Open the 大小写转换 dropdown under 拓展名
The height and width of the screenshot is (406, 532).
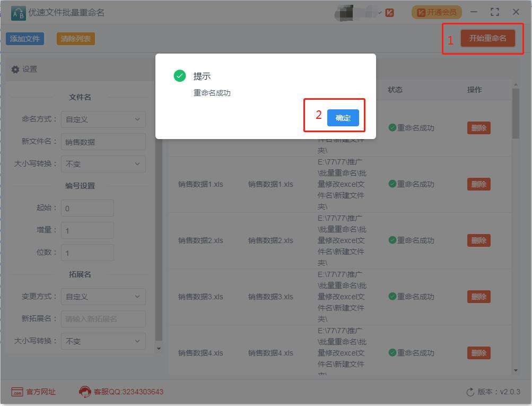[103, 341]
